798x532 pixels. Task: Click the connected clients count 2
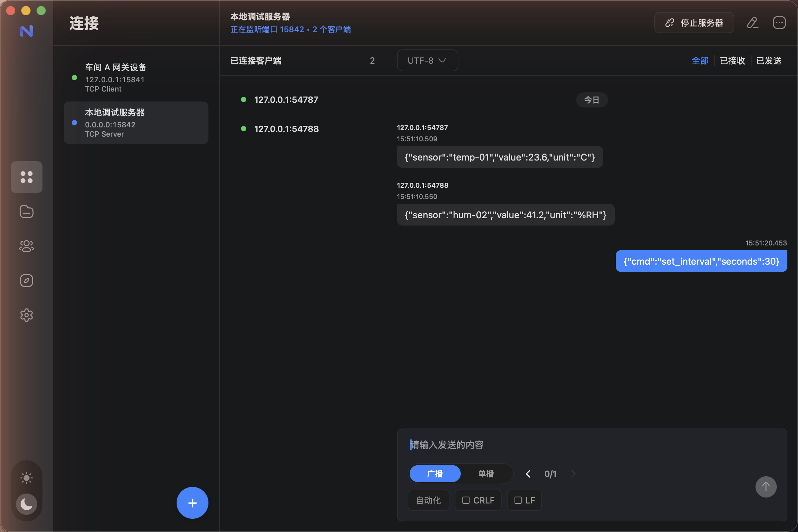pyautogui.click(x=372, y=61)
